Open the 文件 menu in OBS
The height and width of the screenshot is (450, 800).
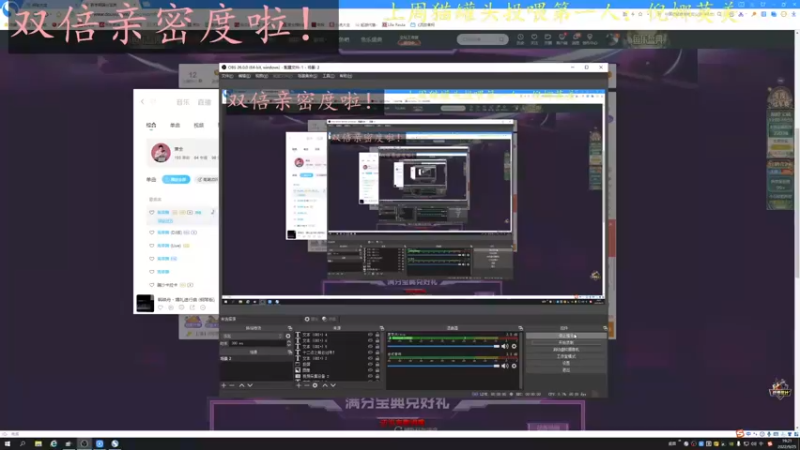pyautogui.click(x=227, y=76)
